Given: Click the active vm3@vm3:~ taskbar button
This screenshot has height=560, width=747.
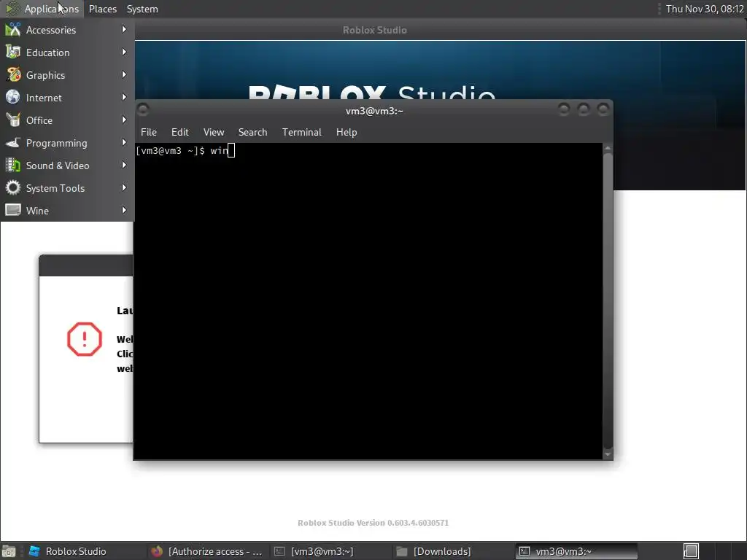Looking at the screenshot, I should tap(576, 551).
